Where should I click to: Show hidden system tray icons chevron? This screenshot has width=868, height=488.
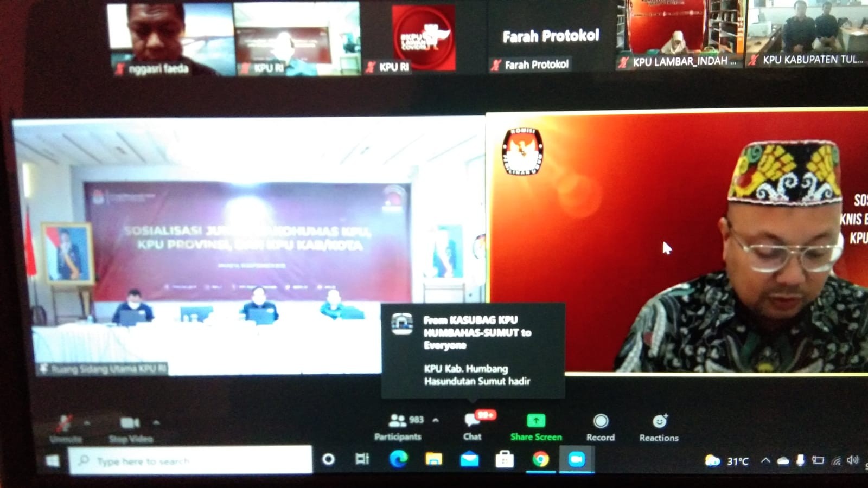click(x=765, y=460)
